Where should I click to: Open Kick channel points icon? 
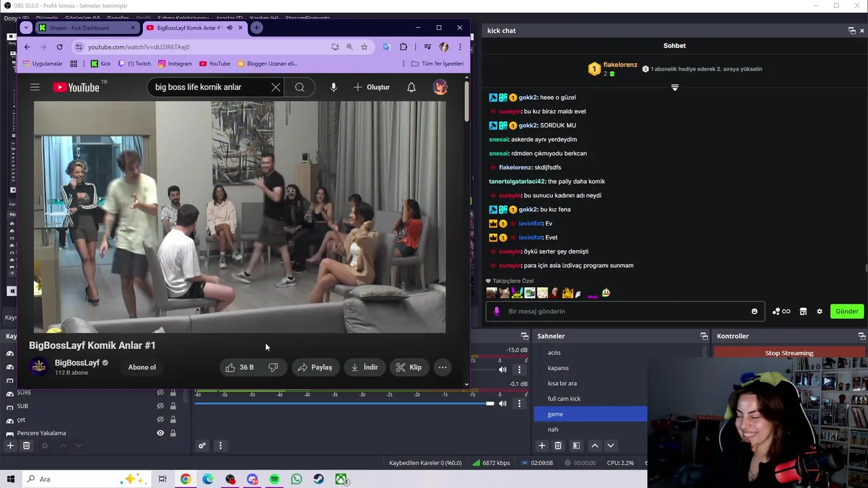781,311
